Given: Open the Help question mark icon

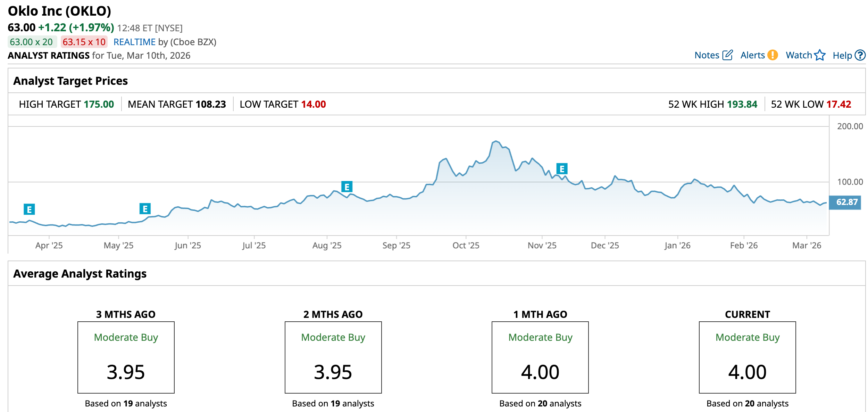Looking at the screenshot, I should [860, 55].
